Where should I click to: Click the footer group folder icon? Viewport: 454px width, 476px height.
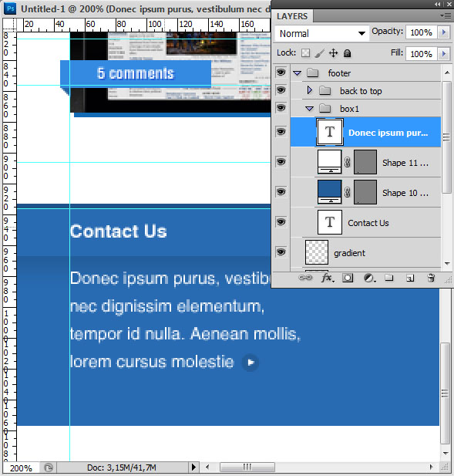click(312, 73)
